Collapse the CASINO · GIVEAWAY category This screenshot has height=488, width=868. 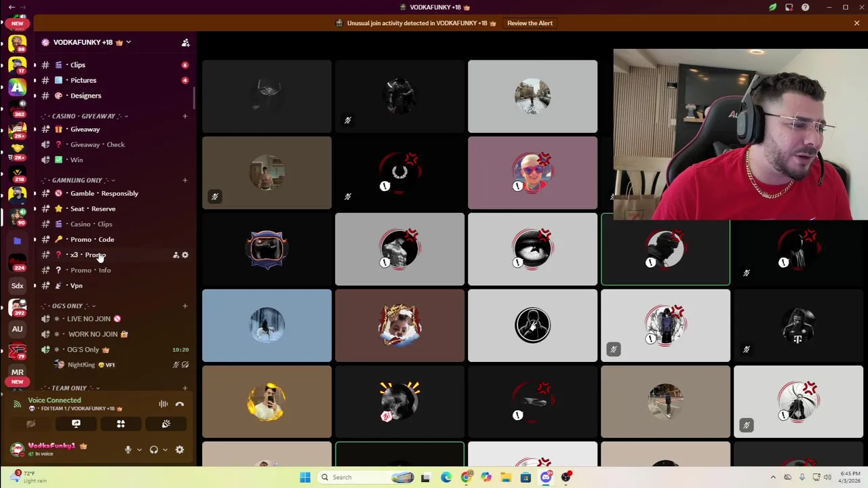coord(85,116)
